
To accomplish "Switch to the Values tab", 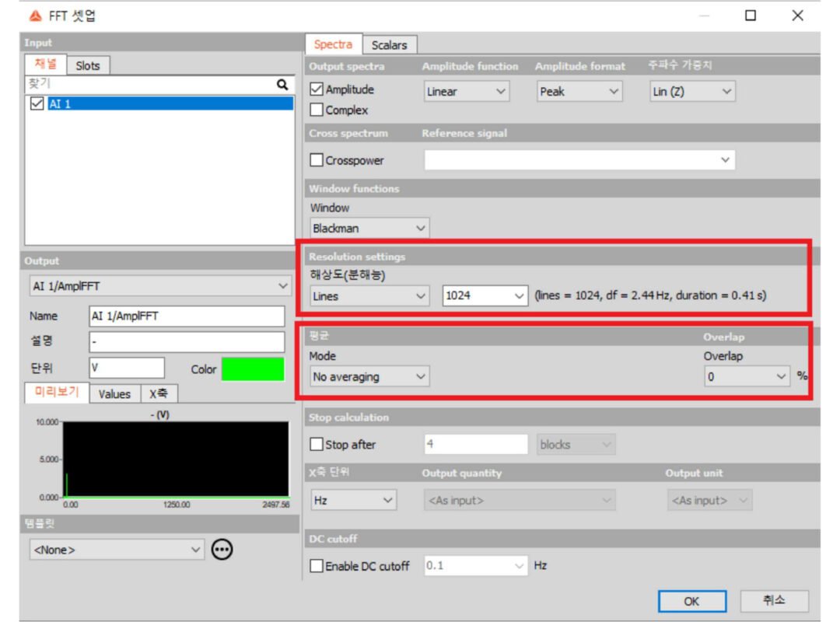I will click(x=114, y=393).
